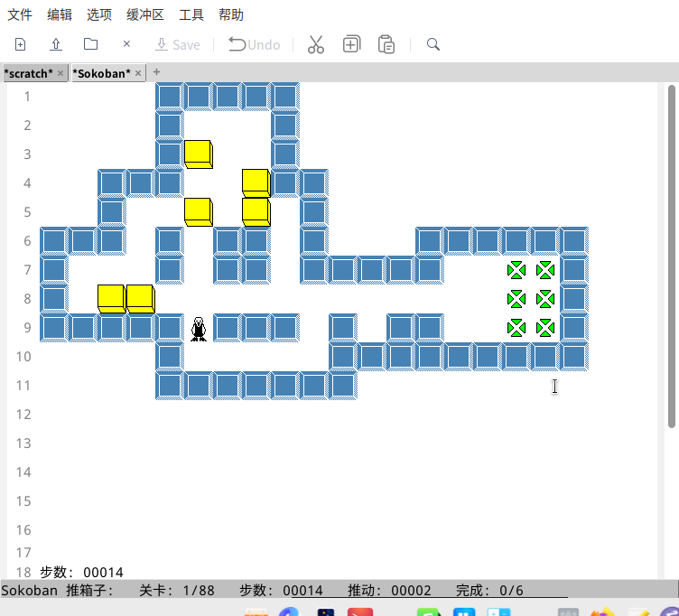The width and height of the screenshot is (679, 616).
Task: Click line number 12 in the margin
Action: [x=23, y=415]
